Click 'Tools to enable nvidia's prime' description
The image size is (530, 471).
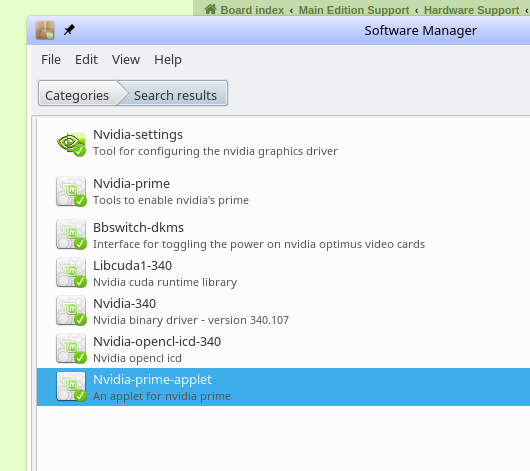(x=171, y=200)
